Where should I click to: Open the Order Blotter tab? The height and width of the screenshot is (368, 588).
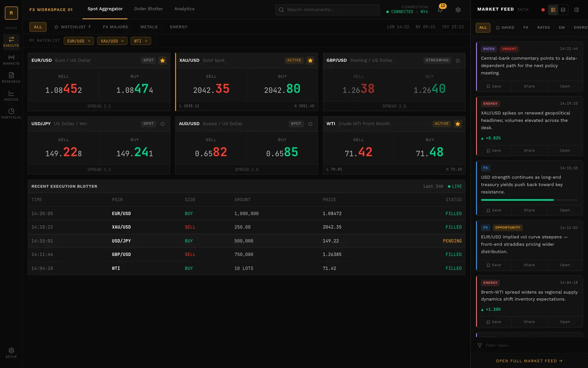(x=148, y=9)
